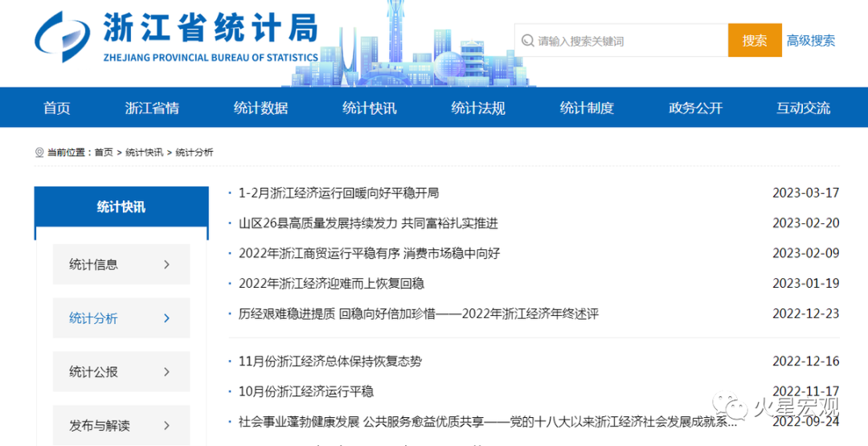Click the date 2023-02-20
This screenshot has width=868, height=446.
coord(806,223)
